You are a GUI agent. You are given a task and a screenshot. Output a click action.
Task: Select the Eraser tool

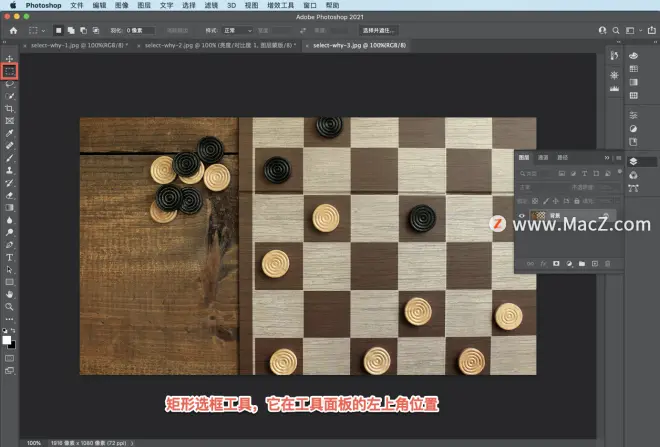click(9, 195)
